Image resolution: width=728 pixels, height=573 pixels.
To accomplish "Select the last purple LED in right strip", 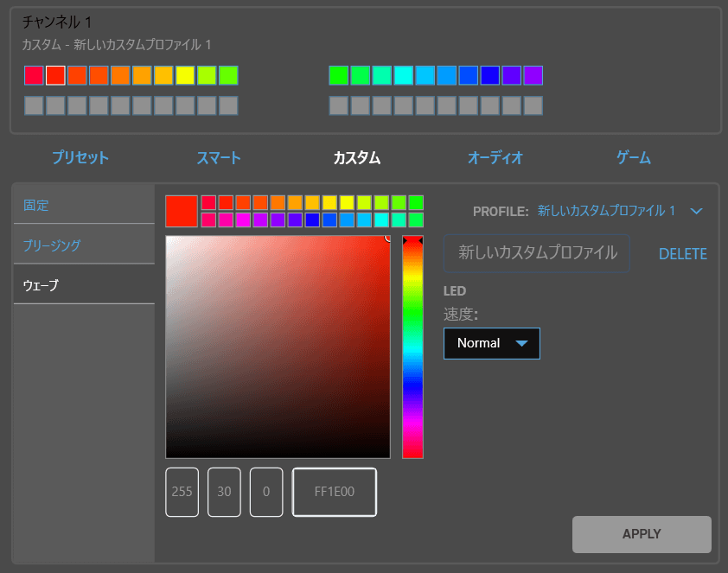I will click(x=533, y=75).
